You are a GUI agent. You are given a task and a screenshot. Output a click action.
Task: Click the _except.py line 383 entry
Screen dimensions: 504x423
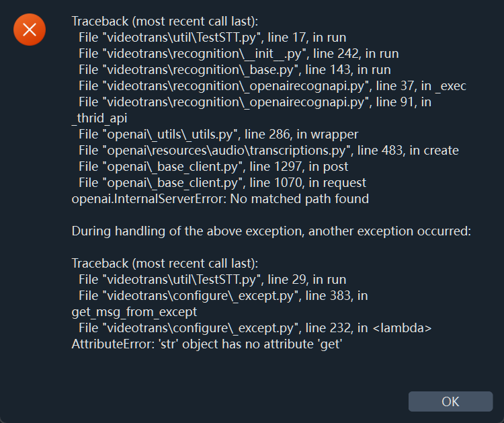[x=223, y=295]
